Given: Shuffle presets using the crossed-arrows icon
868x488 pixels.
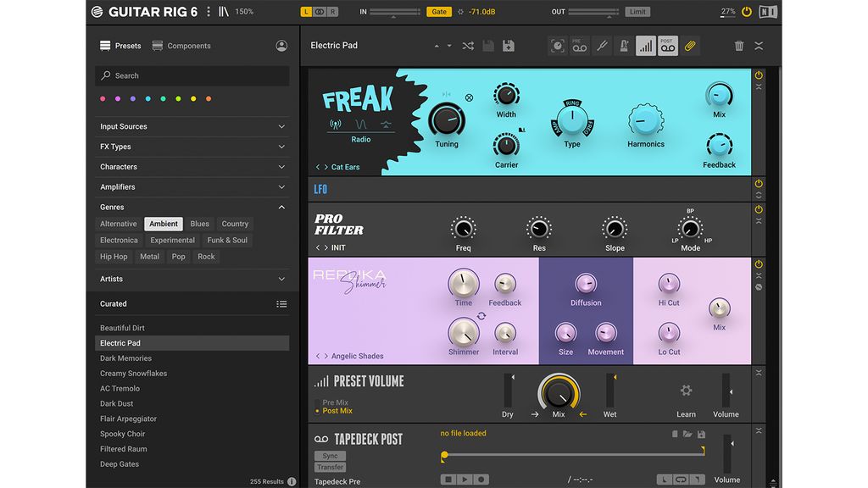Looking at the screenshot, I should 467,46.
